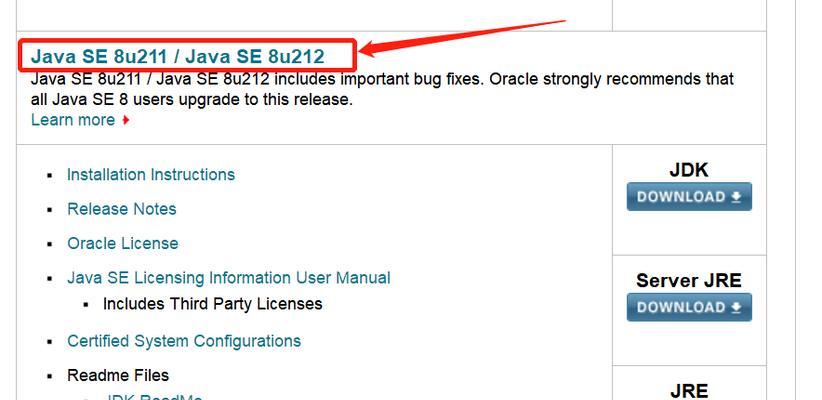822x400 pixels.
Task: Click the download arrow icon on JDK button
Action: pos(736,197)
